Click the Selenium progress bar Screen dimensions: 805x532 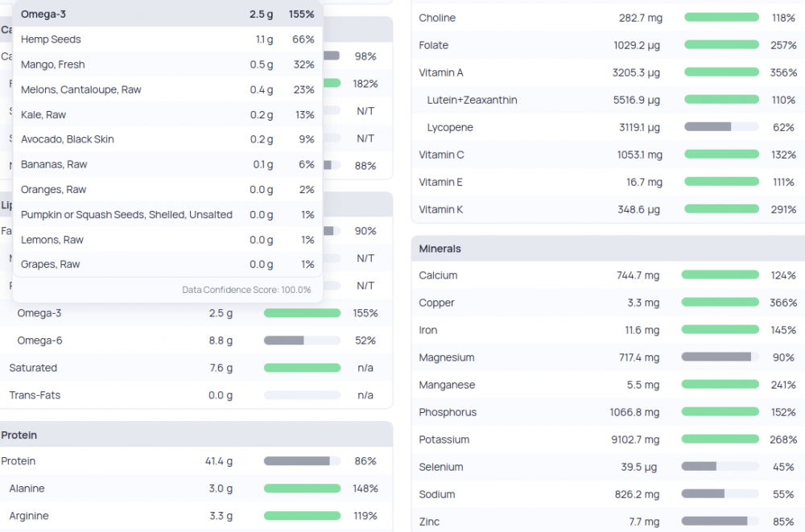pos(720,467)
